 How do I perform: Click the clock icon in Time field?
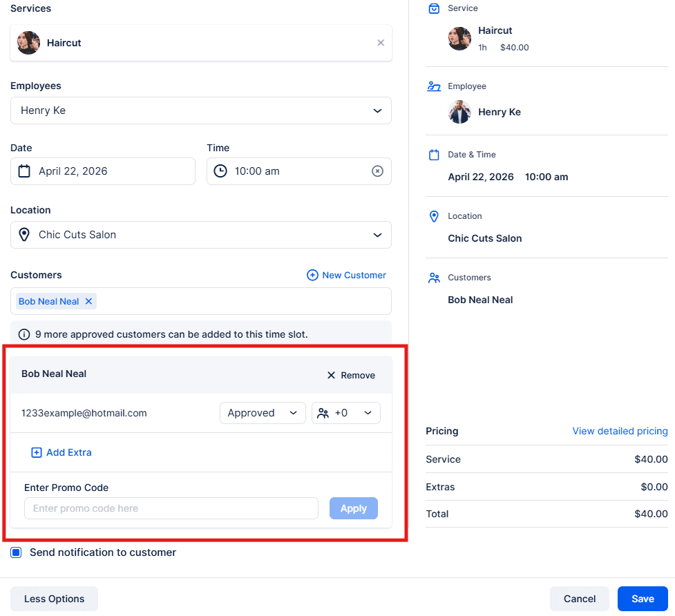(220, 171)
